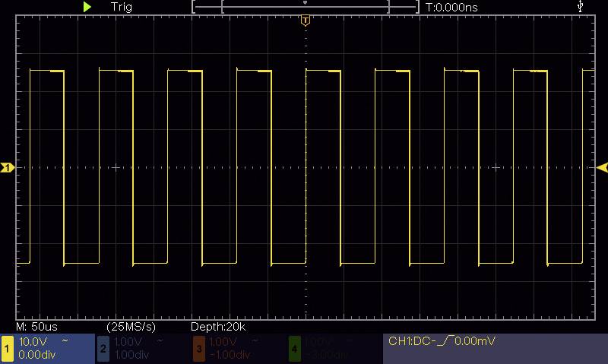The image size is (608, 364).
Task: Click the orange trigger position T marker
Action: [305, 21]
